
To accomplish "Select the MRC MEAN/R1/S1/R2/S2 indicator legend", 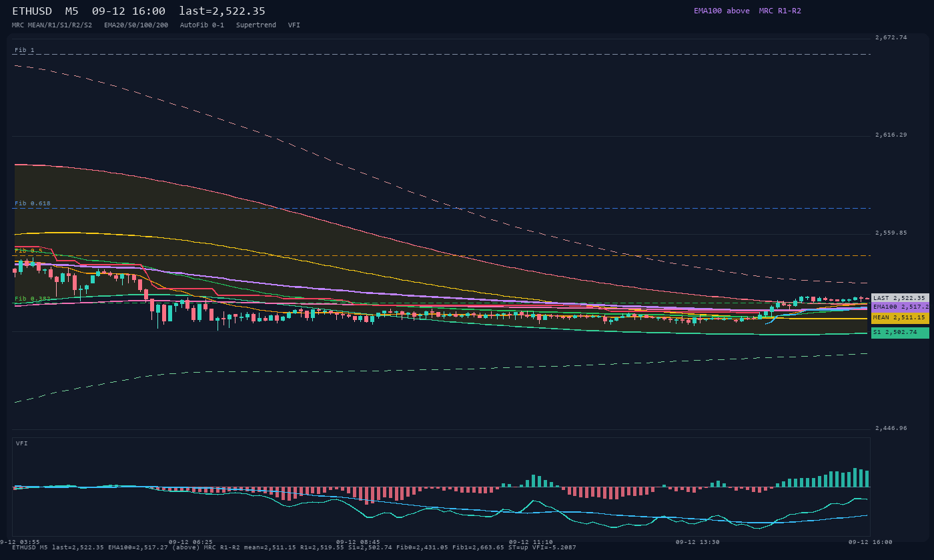I will (52, 25).
